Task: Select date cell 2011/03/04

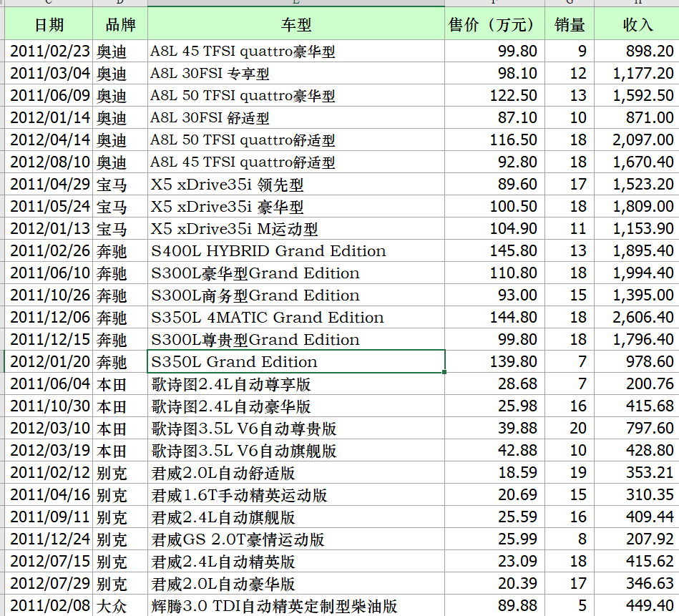Action: tap(49, 73)
